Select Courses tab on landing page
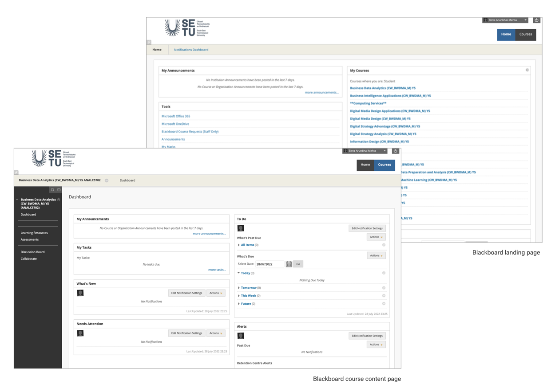Image resolution: width=555 pixels, height=392 pixels. coord(526,34)
